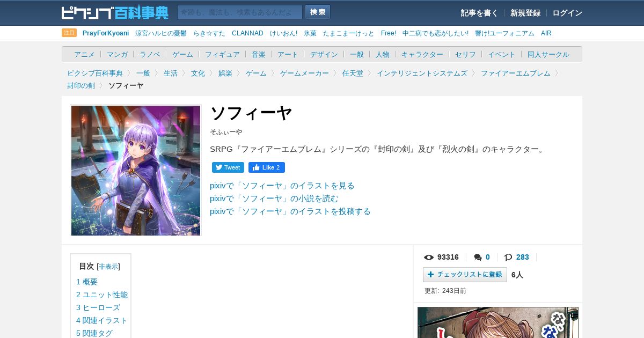The image size is (644, 338).
Task: Click the 検索 search button
Action: click(318, 12)
